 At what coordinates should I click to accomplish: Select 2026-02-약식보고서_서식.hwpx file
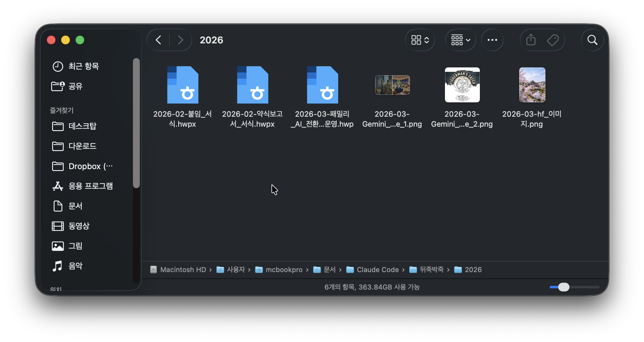point(252,85)
